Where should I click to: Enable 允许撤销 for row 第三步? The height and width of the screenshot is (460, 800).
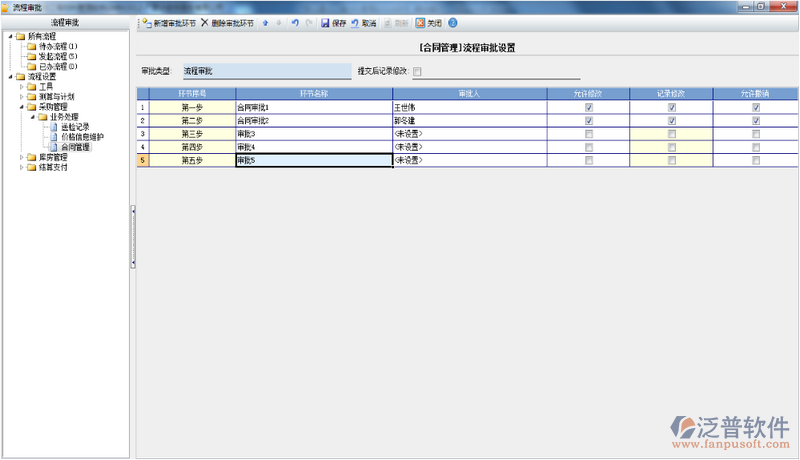coord(756,133)
